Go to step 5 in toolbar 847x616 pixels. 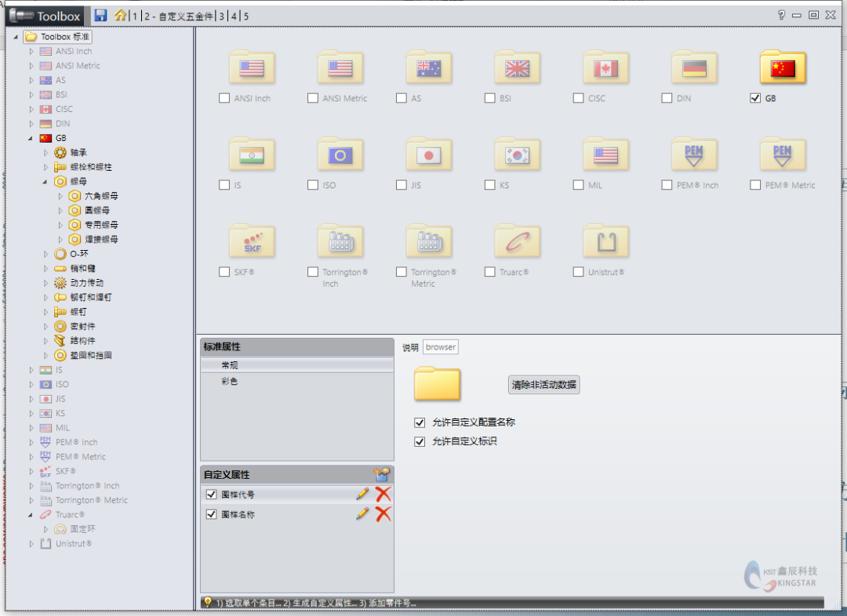[246, 16]
